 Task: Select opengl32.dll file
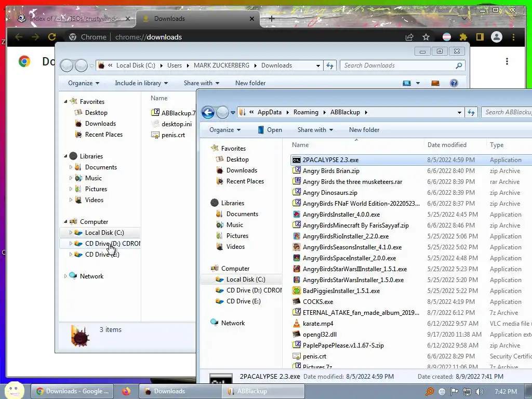click(x=314, y=334)
